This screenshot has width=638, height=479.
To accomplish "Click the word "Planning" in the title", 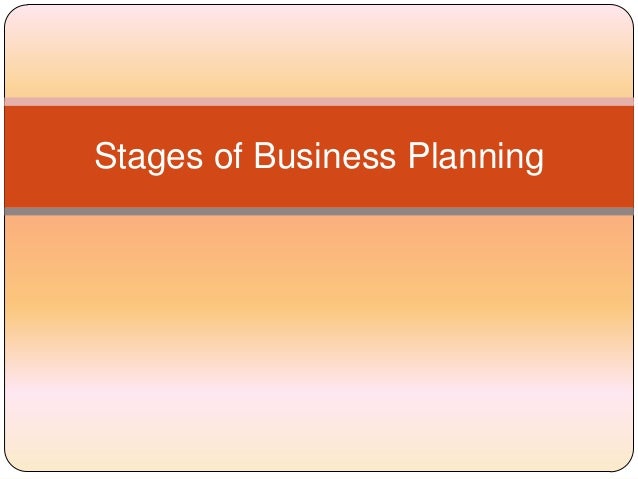I will click(476, 157).
